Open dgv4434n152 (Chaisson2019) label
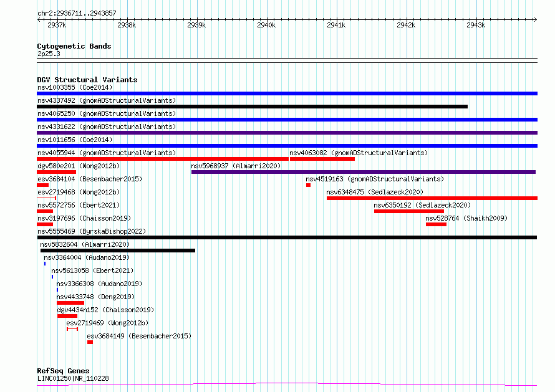This screenshot has width=555, height=392. (x=105, y=310)
